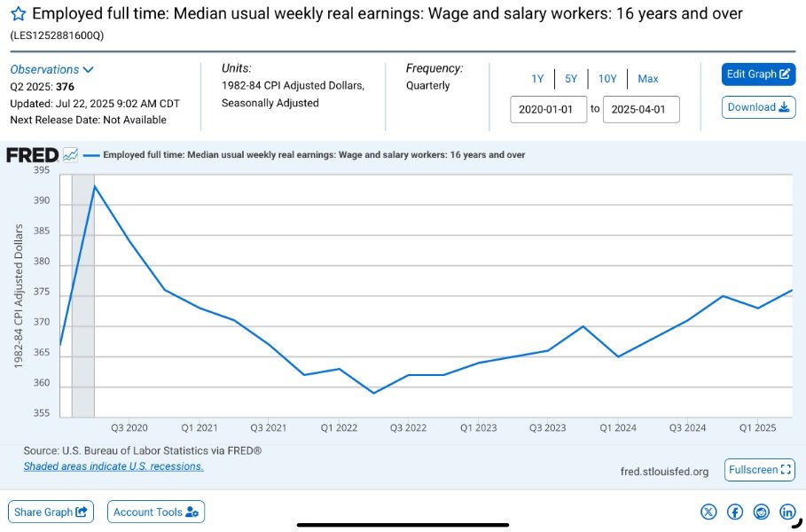
Task: Select the 5Y time range
Action: 571,79
